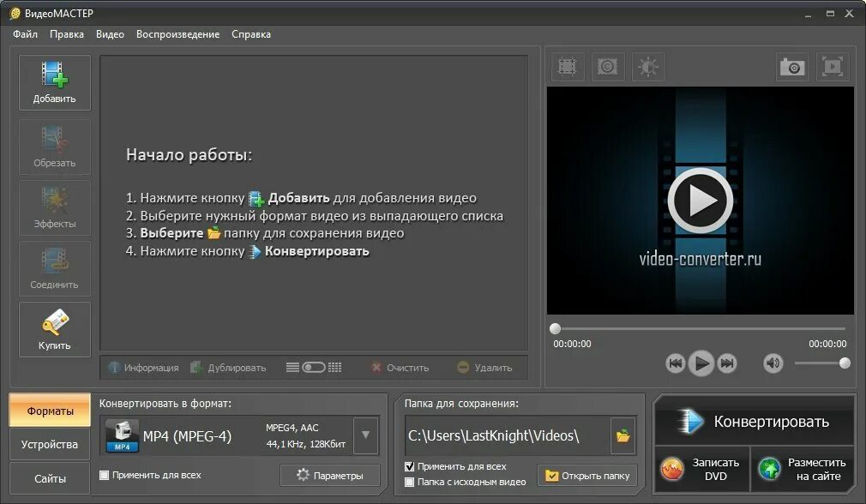Open the Воспроизведение menu
Image resolution: width=866 pixels, height=504 pixels.
click(x=177, y=34)
